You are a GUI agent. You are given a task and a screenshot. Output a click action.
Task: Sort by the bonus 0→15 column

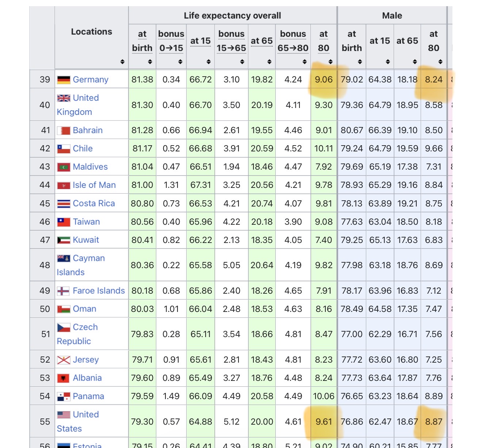pos(180,62)
